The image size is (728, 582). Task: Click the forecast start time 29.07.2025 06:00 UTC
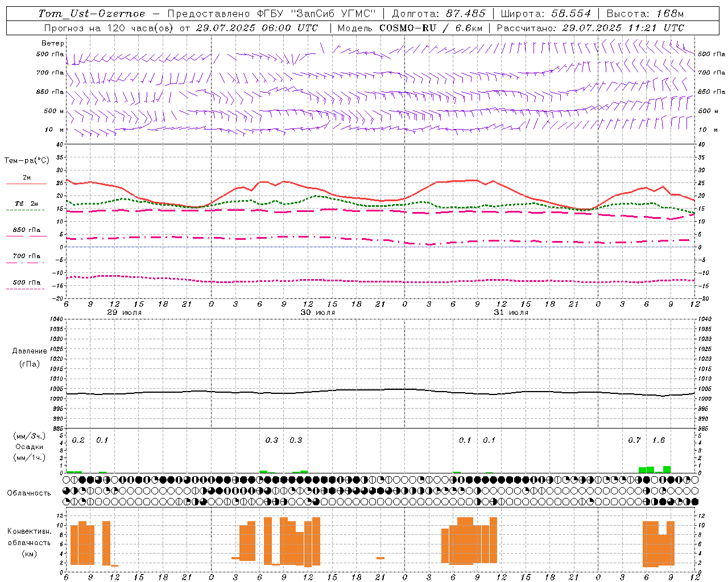[257, 28]
